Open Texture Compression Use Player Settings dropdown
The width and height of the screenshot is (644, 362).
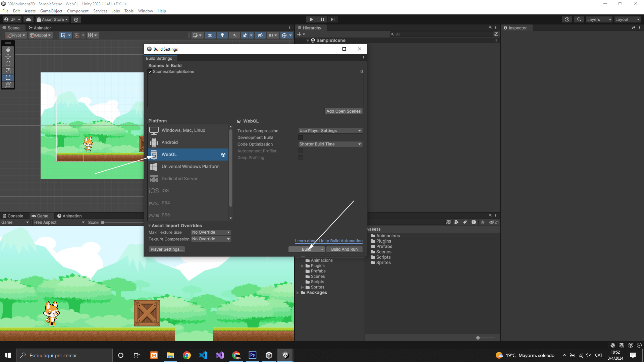(x=330, y=131)
